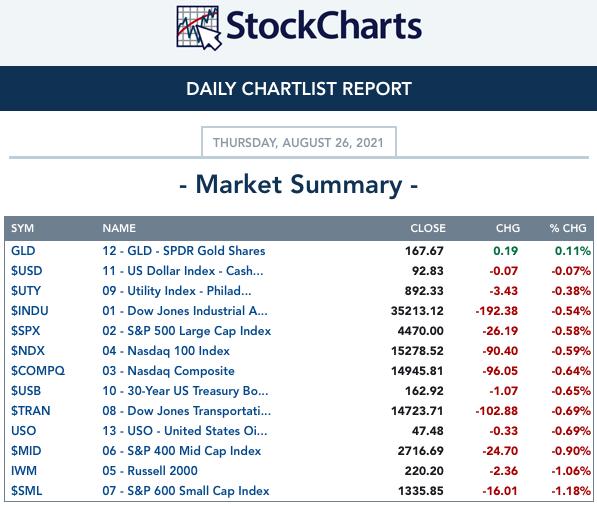597x506 pixels.
Task: Open Dow Jones Industrial Average chart
Action: pyautogui.click(x=185, y=311)
